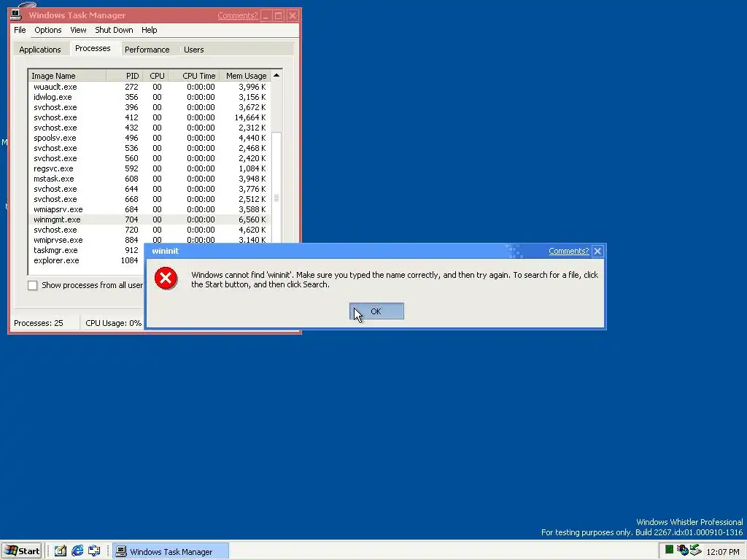Select the wuauclt.exe process
Image resolution: width=747 pixels, height=560 pixels.
(150, 87)
